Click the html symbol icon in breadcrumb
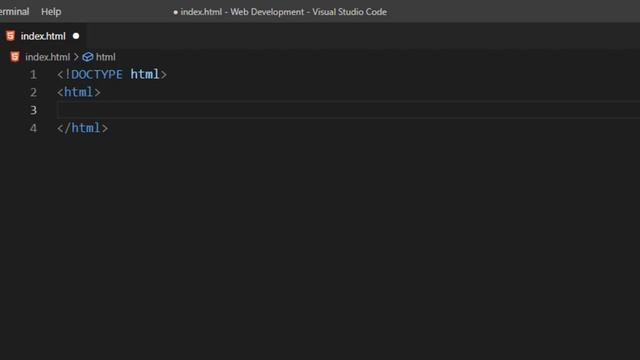This screenshot has height=360, width=640. (87, 57)
